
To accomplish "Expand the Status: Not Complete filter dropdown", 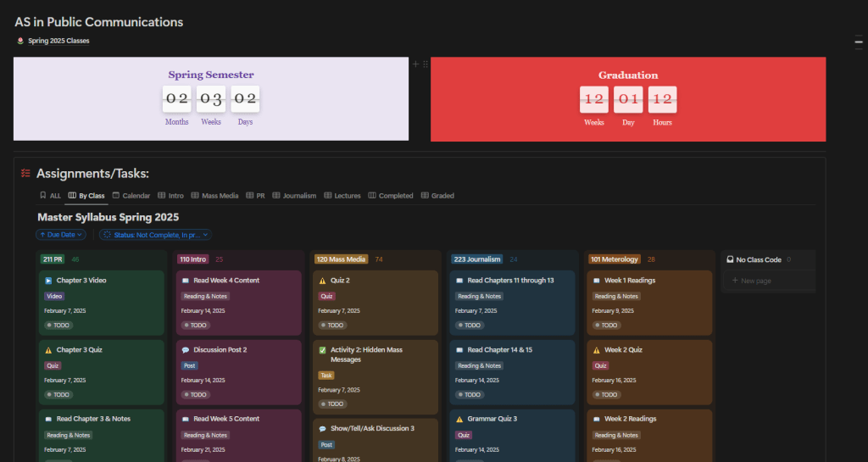I will pyautogui.click(x=155, y=235).
